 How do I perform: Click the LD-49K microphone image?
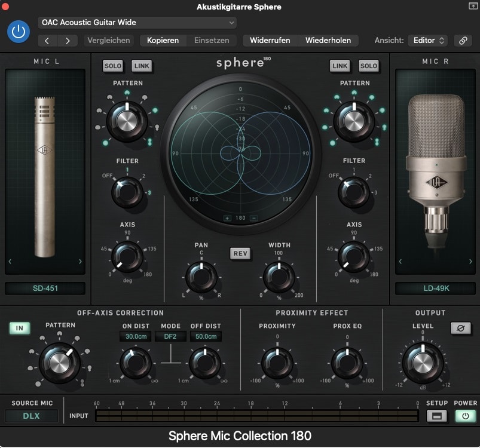[x=436, y=171]
